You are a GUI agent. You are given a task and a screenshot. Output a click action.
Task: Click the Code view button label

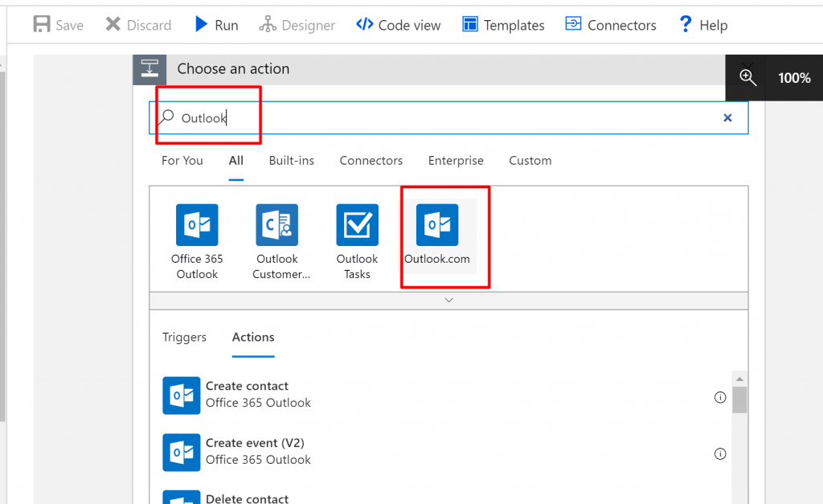[x=409, y=25]
